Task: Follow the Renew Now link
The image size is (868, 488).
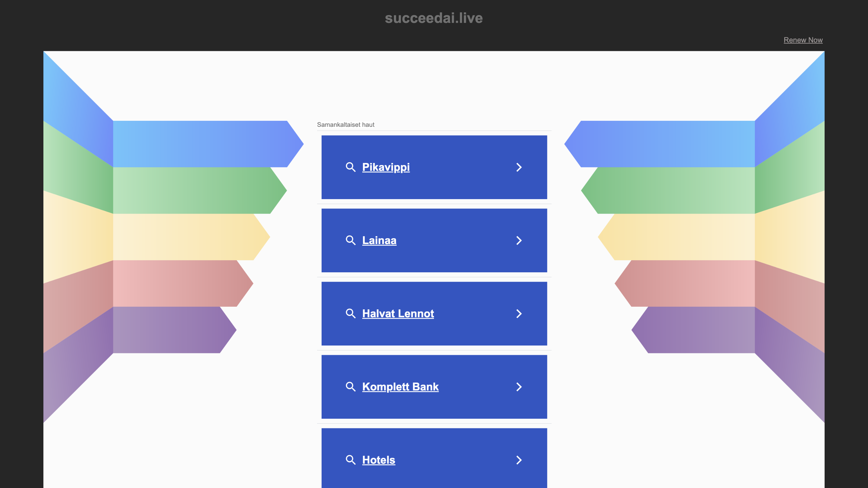Action: pyautogui.click(x=803, y=40)
